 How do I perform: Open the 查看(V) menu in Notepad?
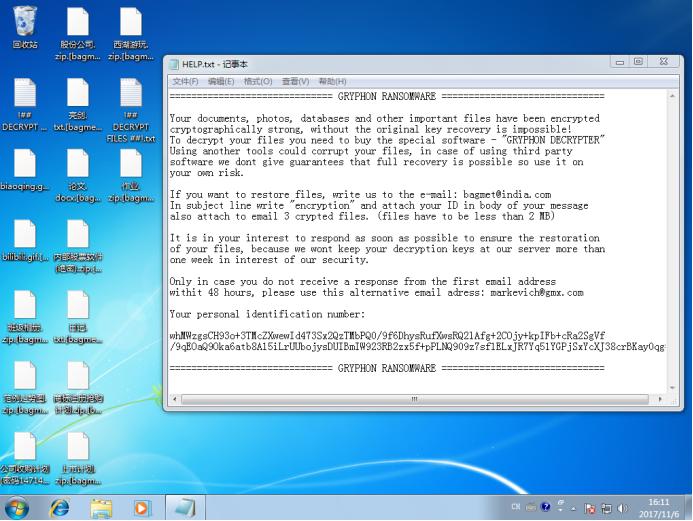click(295, 81)
